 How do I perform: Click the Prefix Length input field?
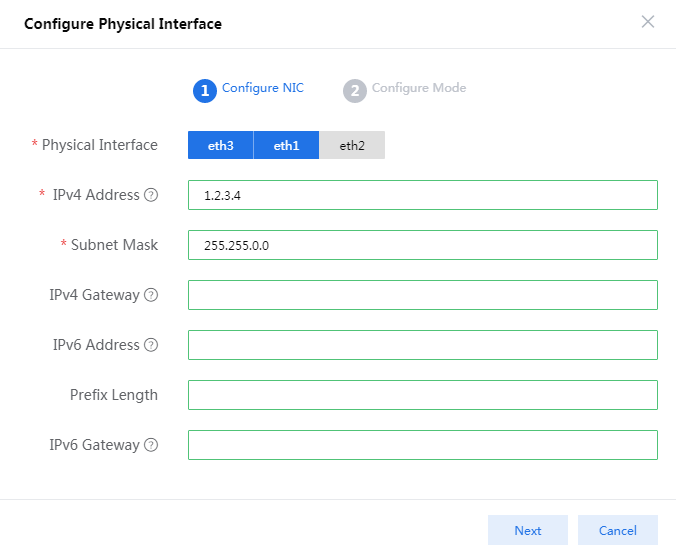point(422,395)
